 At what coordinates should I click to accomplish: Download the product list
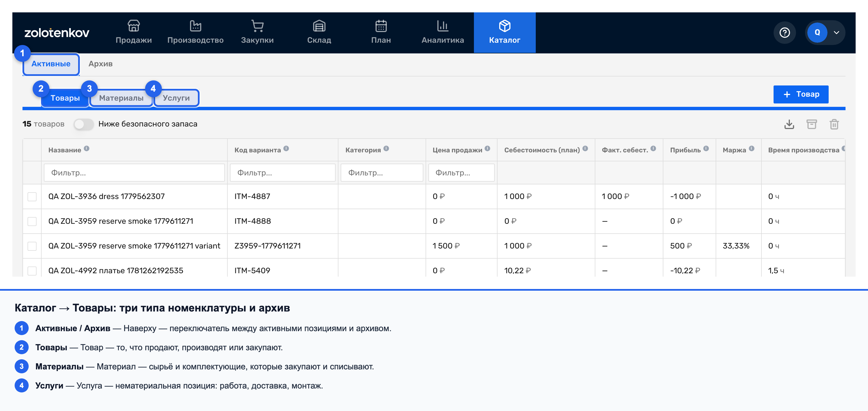789,124
